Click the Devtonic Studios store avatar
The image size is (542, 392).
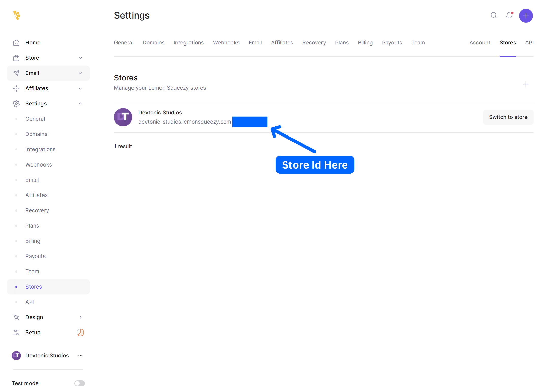pyautogui.click(x=123, y=117)
